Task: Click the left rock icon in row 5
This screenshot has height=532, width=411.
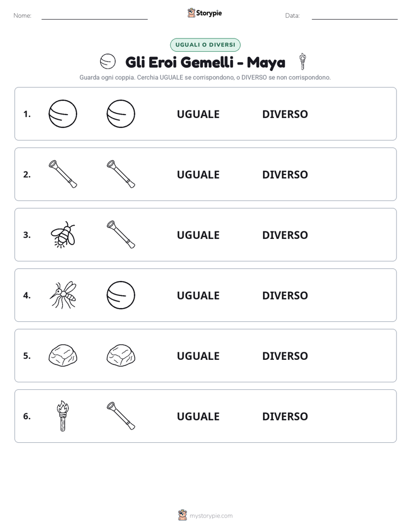Action: [x=63, y=356]
